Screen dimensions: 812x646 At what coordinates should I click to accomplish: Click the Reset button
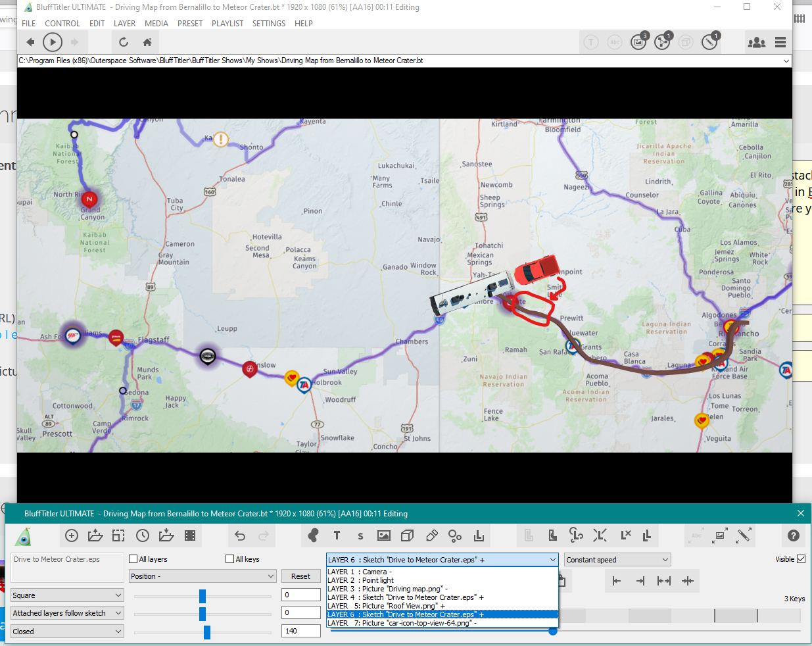pyautogui.click(x=301, y=576)
